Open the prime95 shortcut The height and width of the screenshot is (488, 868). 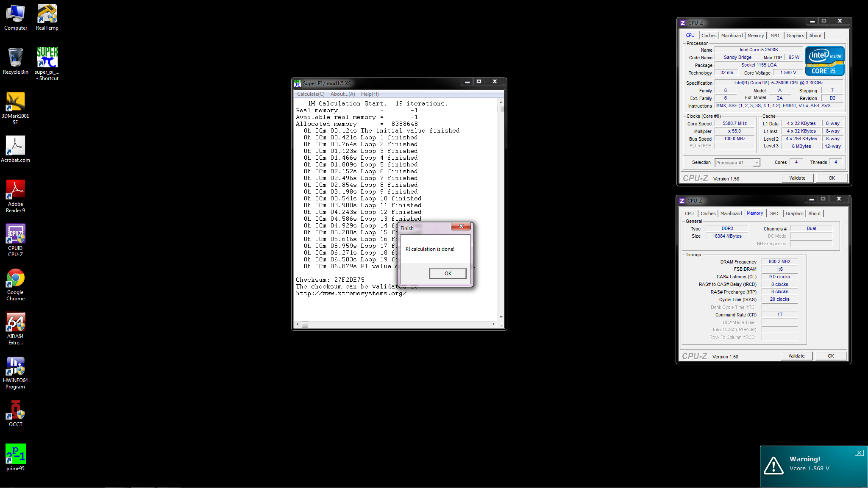[15, 457]
